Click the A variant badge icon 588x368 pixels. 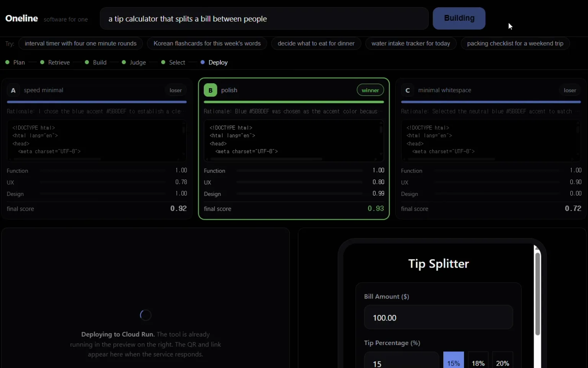13,90
